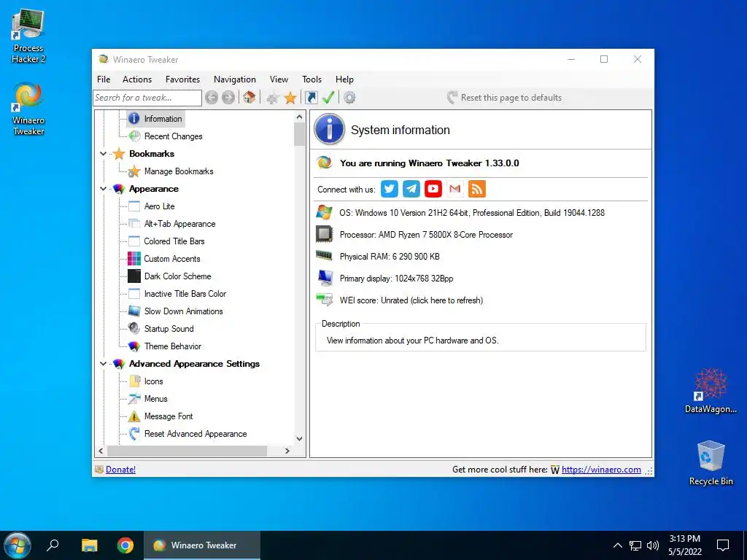Click the Search for a tweak field

(x=147, y=98)
